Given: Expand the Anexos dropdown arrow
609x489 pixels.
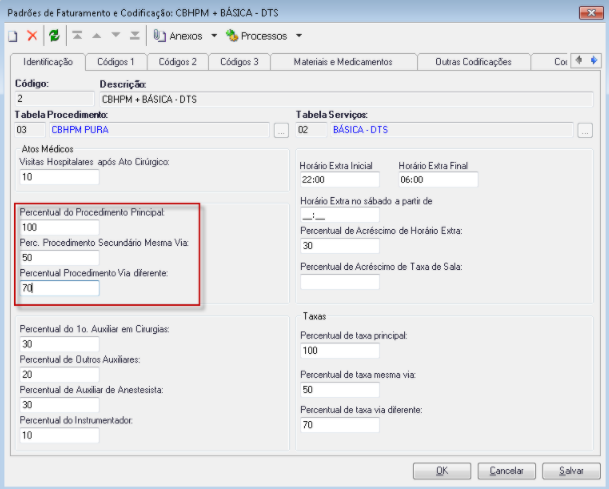Looking at the screenshot, I should [214, 36].
